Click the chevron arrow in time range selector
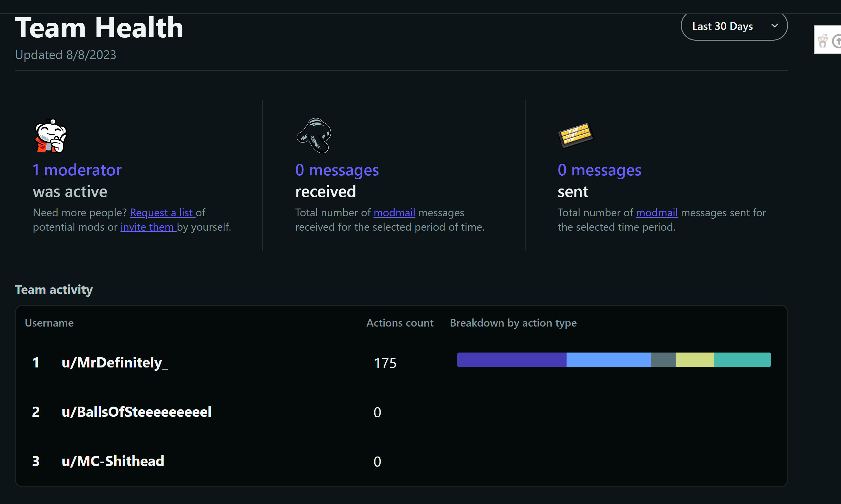 point(774,26)
